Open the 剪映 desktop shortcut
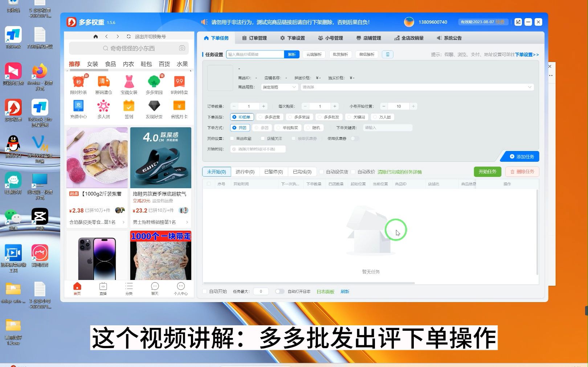588x367 pixels. pyautogui.click(x=40, y=219)
